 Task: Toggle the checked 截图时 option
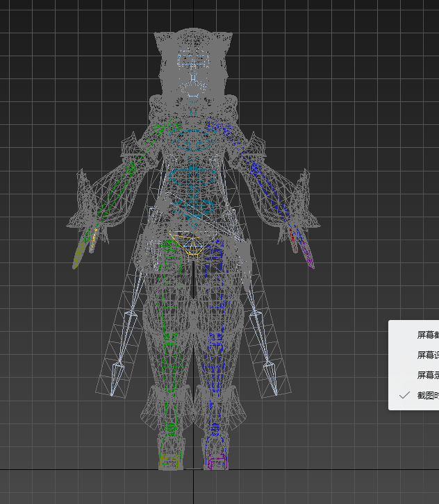427,395
